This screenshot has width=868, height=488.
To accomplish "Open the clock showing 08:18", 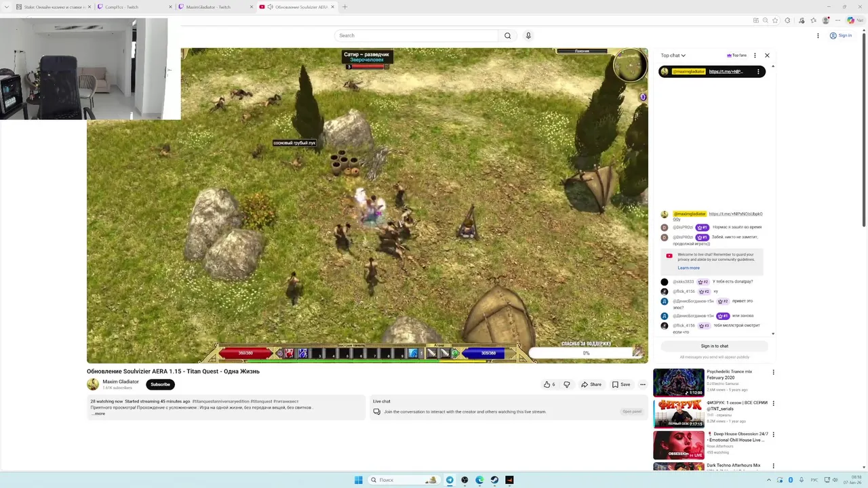I will (853, 480).
